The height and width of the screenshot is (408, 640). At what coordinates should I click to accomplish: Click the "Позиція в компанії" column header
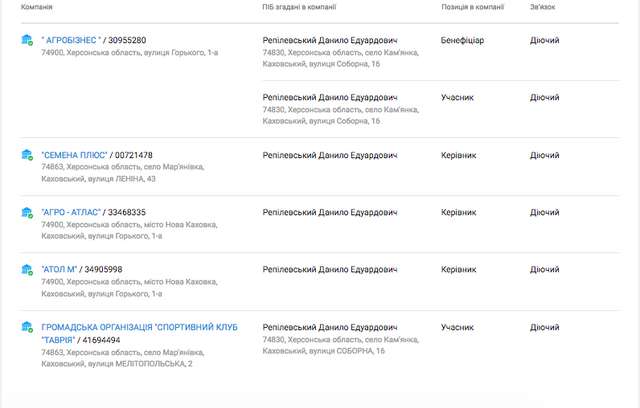[x=472, y=7]
